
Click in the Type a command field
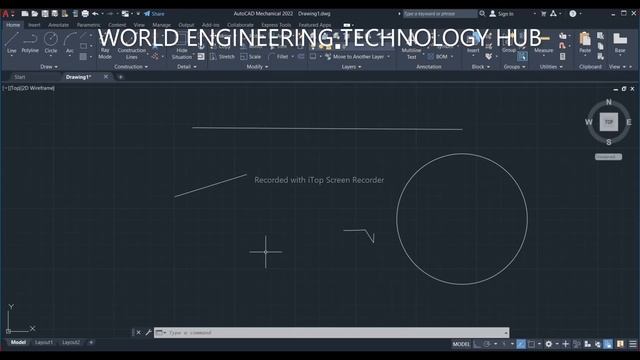click(331, 333)
